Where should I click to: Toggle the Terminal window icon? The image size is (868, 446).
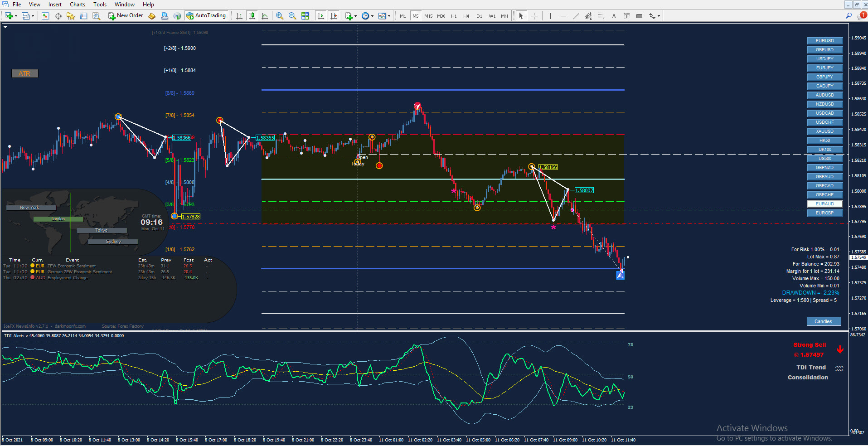tap(83, 16)
